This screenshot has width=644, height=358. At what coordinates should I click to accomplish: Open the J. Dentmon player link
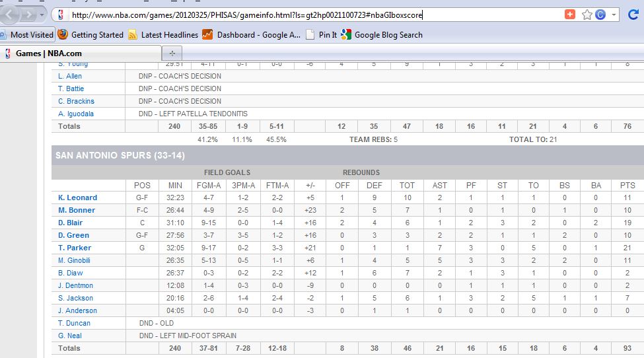75,285
